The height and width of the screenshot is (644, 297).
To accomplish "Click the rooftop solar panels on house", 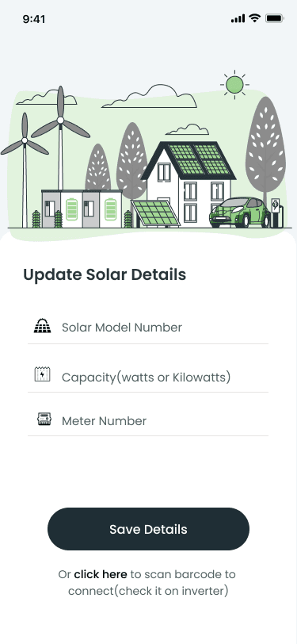I will (x=199, y=159).
